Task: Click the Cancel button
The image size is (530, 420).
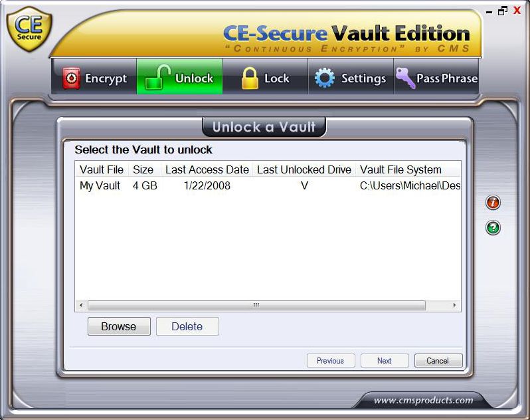Action: point(438,360)
